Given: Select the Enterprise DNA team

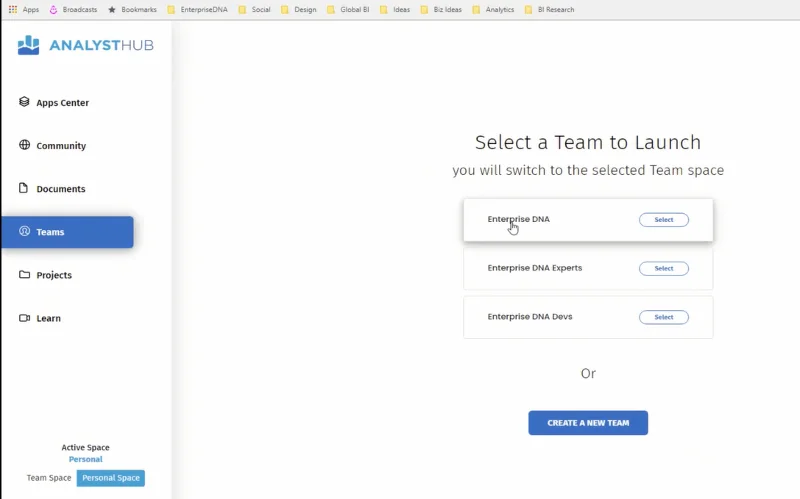Looking at the screenshot, I should [663, 219].
